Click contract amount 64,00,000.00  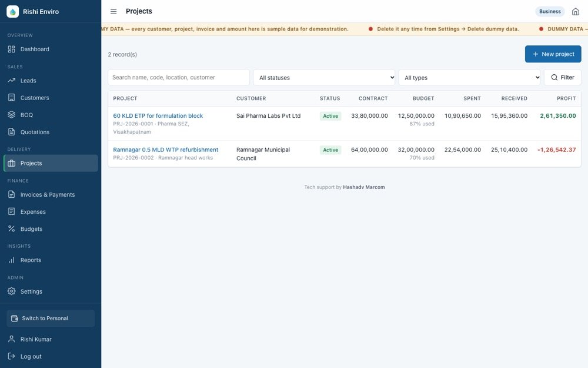(x=369, y=150)
